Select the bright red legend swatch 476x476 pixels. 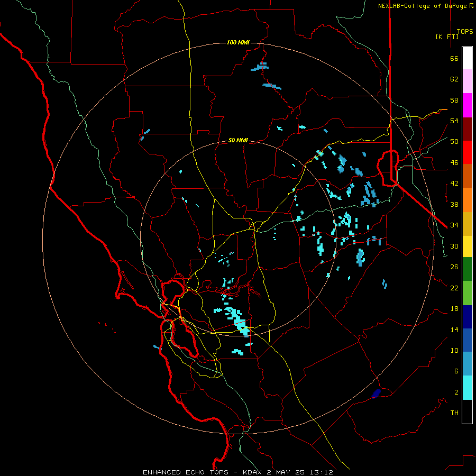point(467,152)
